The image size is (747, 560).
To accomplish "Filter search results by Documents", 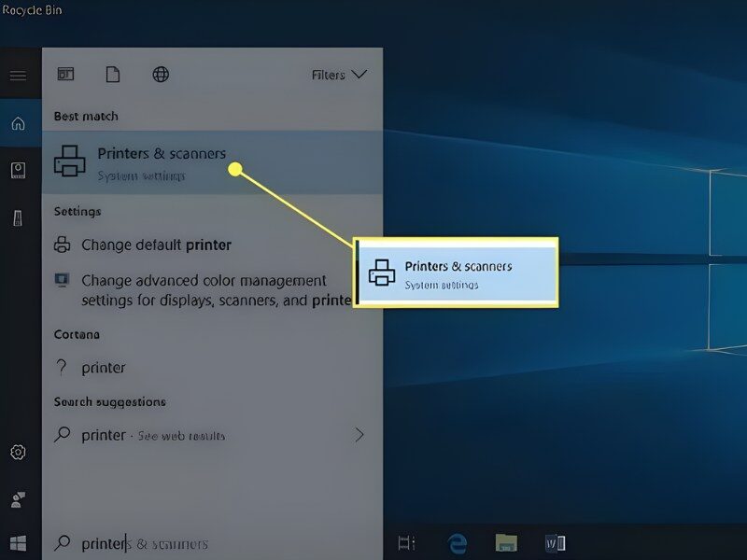I will tap(112, 75).
